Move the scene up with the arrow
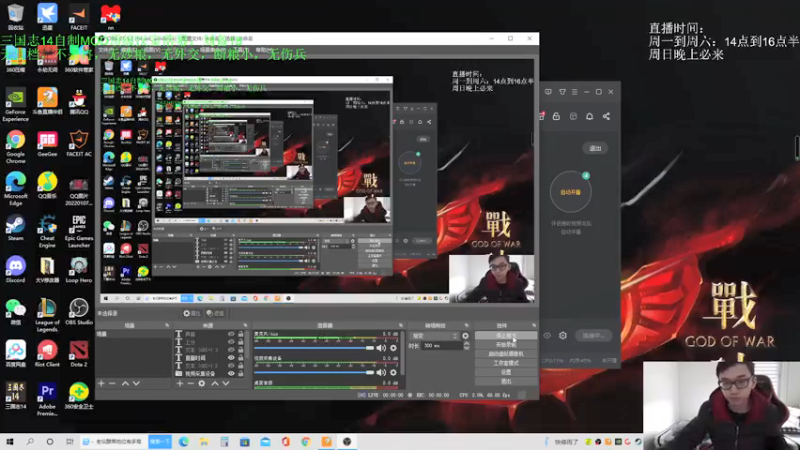This screenshot has width=800, height=450. point(125,383)
